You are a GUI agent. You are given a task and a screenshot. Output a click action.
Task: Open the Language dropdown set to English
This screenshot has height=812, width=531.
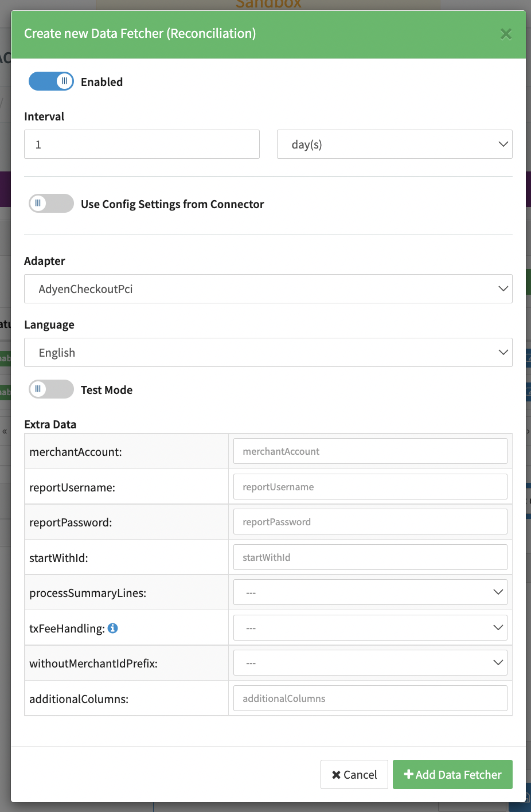tap(268, 353)
